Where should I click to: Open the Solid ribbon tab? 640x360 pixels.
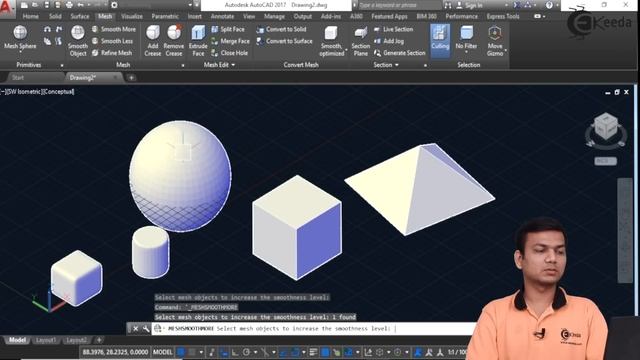click(55, 16)
